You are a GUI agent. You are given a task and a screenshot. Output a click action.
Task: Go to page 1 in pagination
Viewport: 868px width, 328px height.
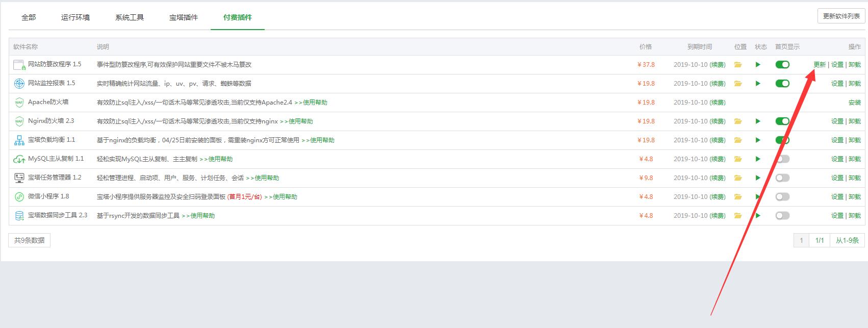(x=801, y=240)
